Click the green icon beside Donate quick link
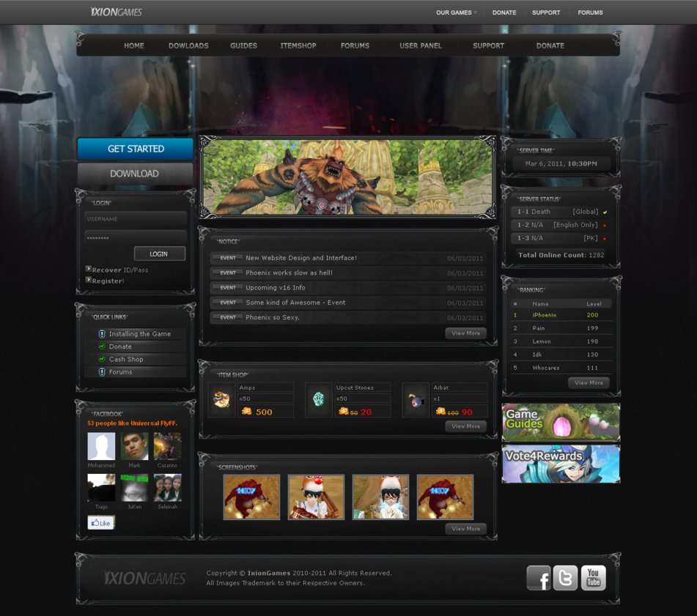The height and width of the screenshot is (616, 697). [102, 346]
